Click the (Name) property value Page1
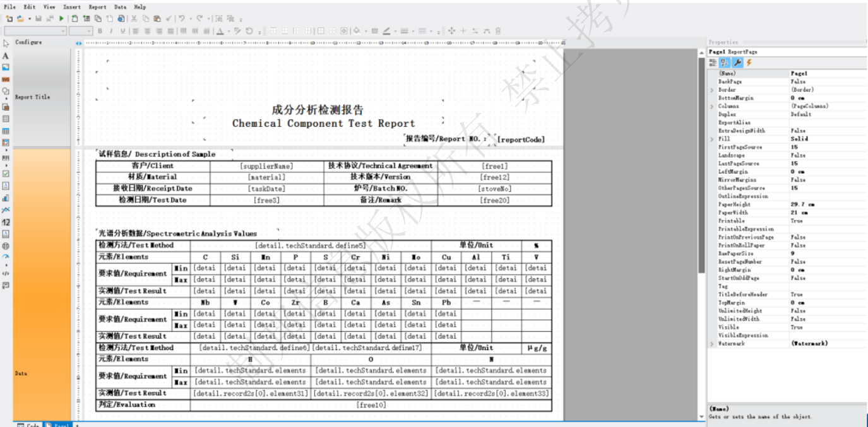Screen dimensions: 868x427 coord(828,74)
